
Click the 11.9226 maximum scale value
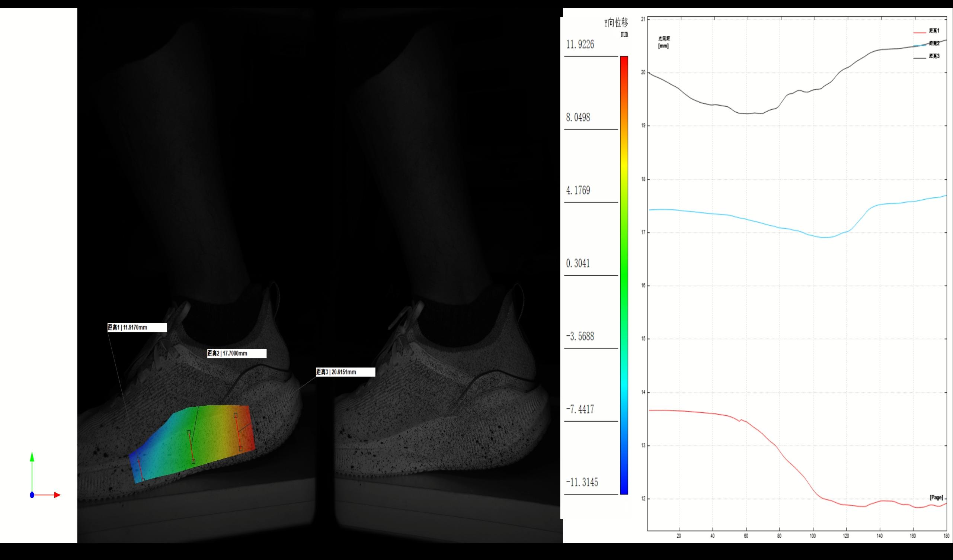pyautogui.click(x=580, y=45)
